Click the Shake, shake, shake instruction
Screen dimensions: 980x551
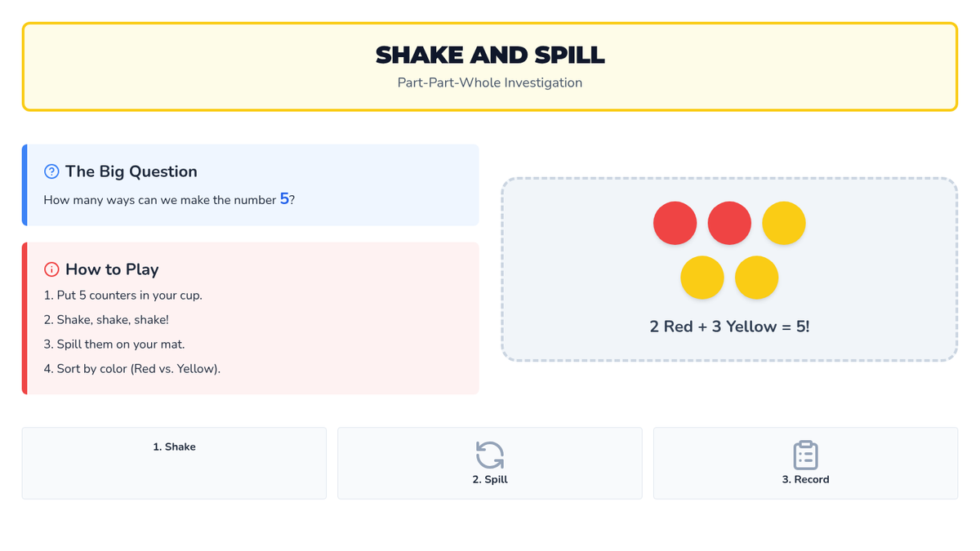click(x=106, y=320)
